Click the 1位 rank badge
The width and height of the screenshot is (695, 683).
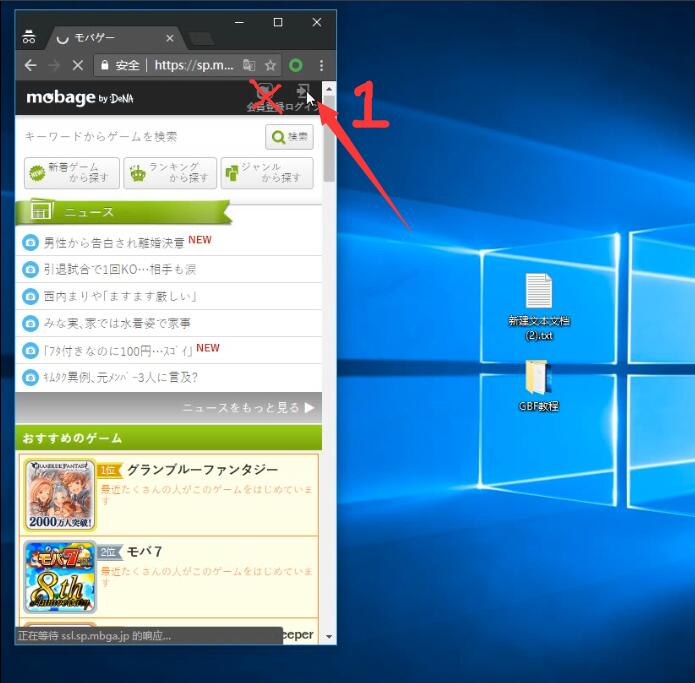pos(109,470)
